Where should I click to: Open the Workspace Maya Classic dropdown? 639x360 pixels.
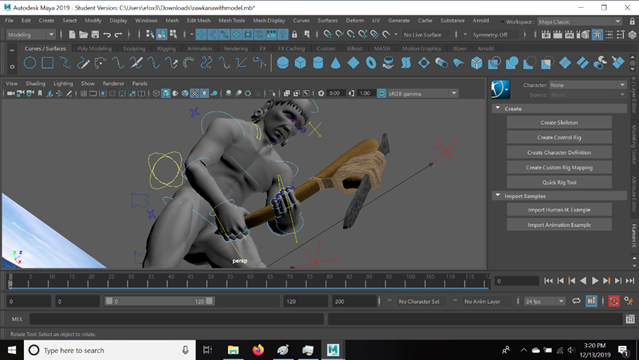pos(580,22)
